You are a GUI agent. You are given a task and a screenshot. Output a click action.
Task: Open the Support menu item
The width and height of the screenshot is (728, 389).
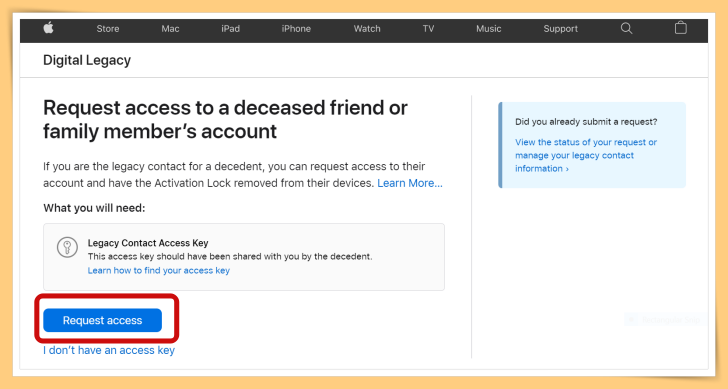coord(560,29)
